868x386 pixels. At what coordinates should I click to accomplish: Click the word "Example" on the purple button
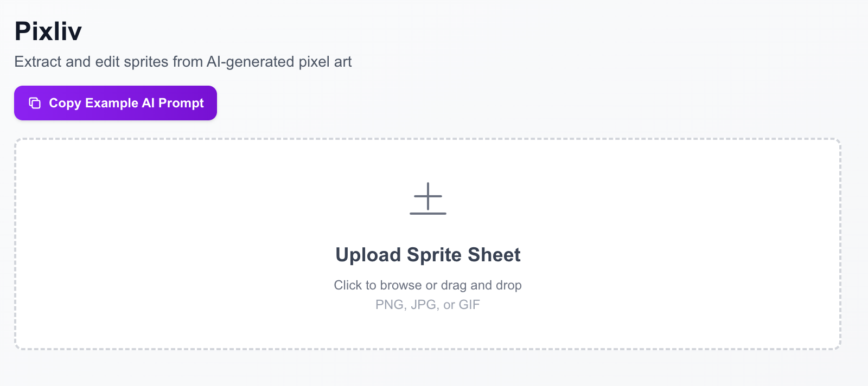(x=112, y=103)
